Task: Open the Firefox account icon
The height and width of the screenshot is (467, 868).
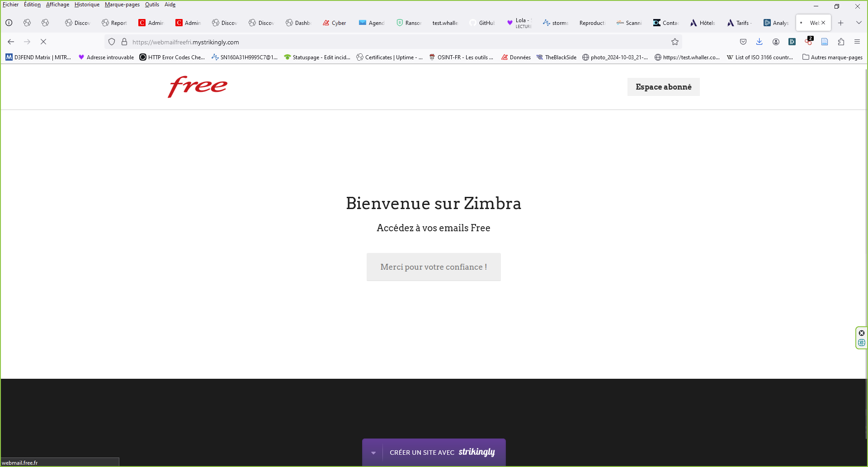Action: point(776,42)
